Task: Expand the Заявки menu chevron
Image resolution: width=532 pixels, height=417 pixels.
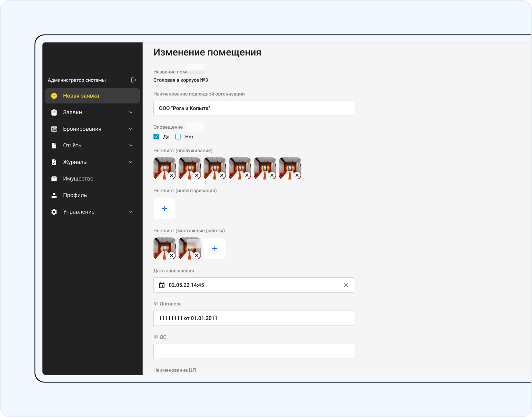Action: click(x=131, y=113)
